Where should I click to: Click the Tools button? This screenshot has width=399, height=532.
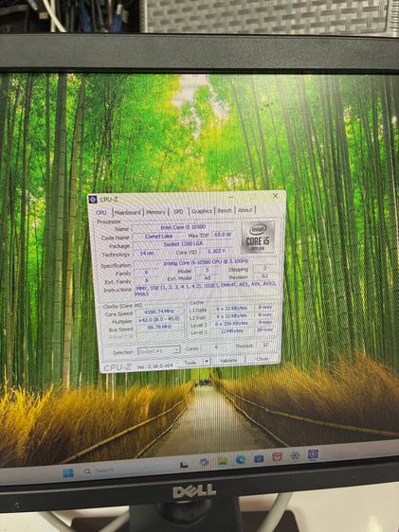tap(190, 363)
